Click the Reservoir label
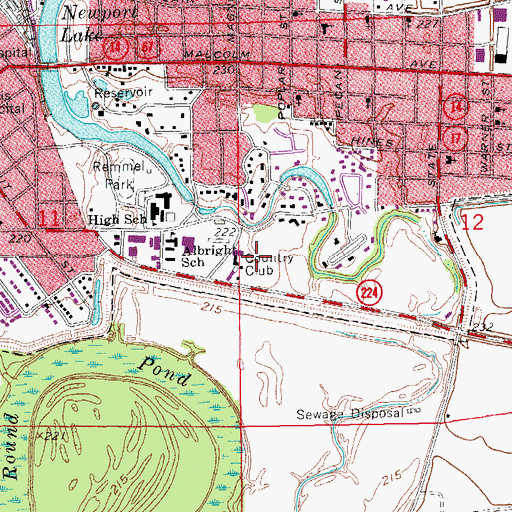Image resolution: width=512 pixels, height=512 pixels. click(124, 93)
